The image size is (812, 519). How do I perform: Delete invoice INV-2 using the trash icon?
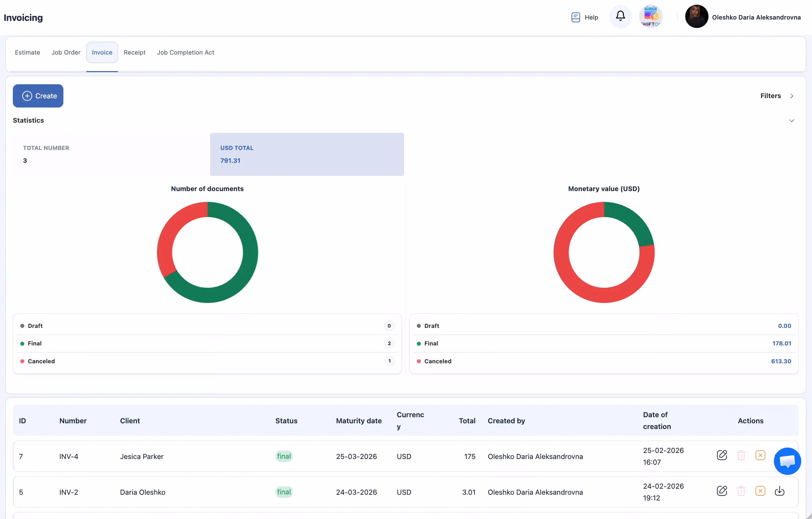pos(741,491)
